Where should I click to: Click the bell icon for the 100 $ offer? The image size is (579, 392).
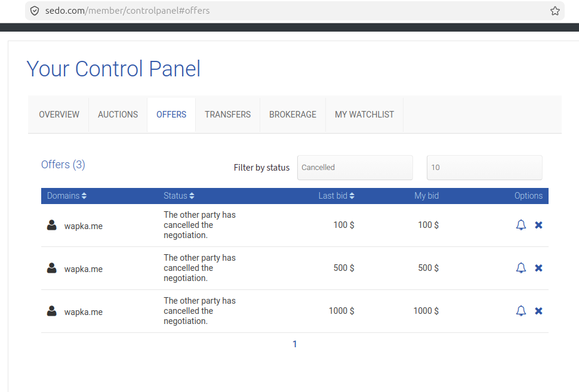tap(521, 225)
